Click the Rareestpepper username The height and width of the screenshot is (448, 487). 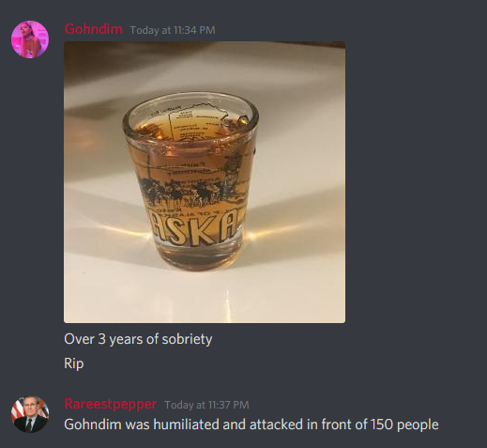point(110,404)
